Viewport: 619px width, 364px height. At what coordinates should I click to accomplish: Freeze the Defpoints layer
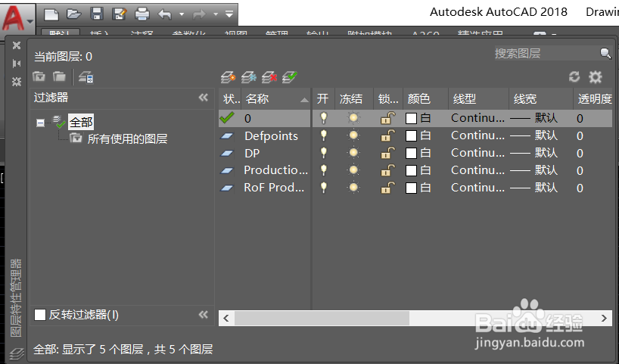(x=353, y=135)
